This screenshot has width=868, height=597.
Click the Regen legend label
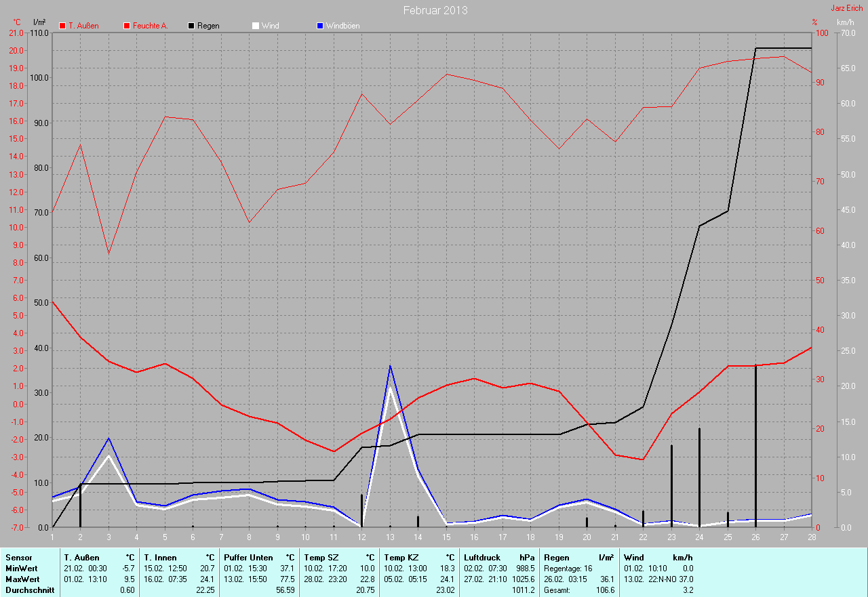pyautogui.click(x=208, y=26)
